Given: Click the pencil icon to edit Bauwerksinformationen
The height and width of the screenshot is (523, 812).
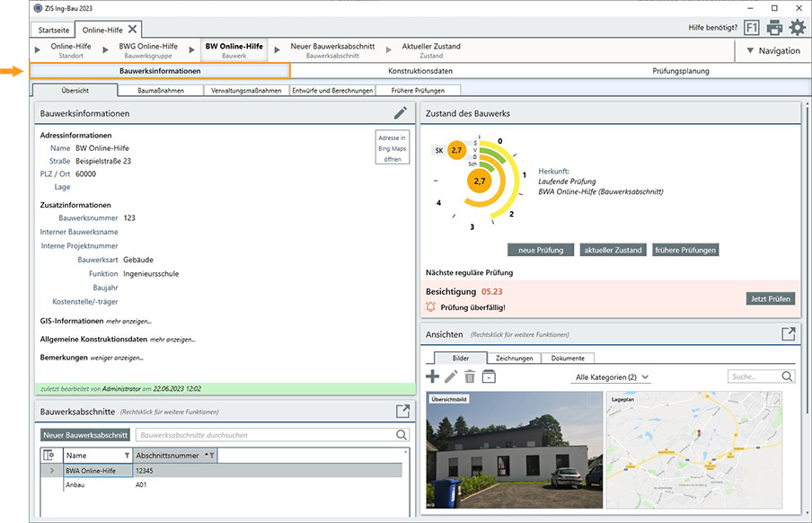Looking at the screenshot, I should click(401, 113).
